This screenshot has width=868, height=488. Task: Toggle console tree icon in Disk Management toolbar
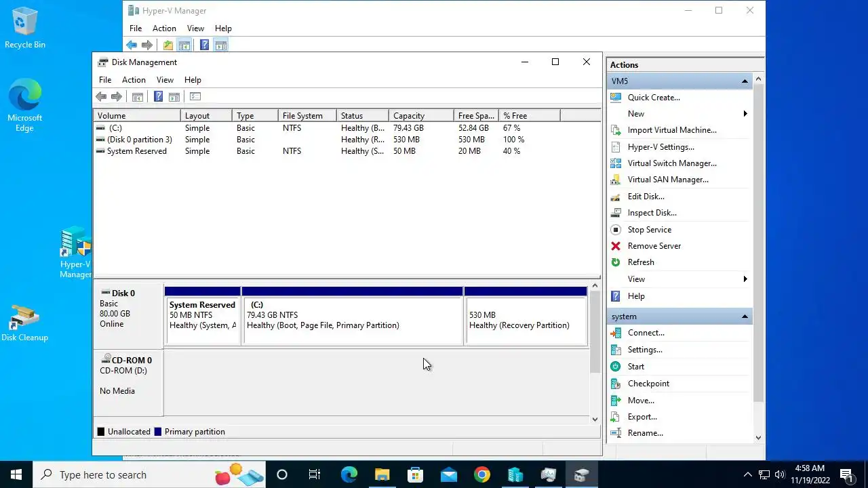[x=138, y=97]
